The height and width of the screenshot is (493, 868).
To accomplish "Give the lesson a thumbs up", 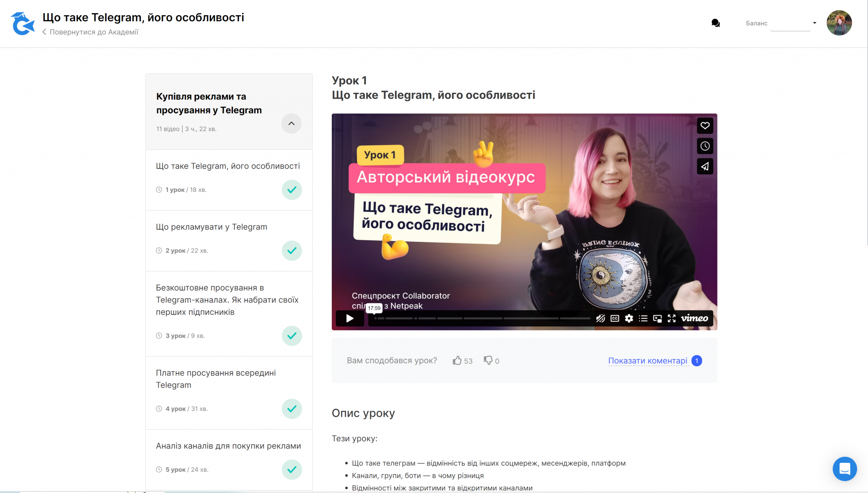I will (x=457, y=360).
